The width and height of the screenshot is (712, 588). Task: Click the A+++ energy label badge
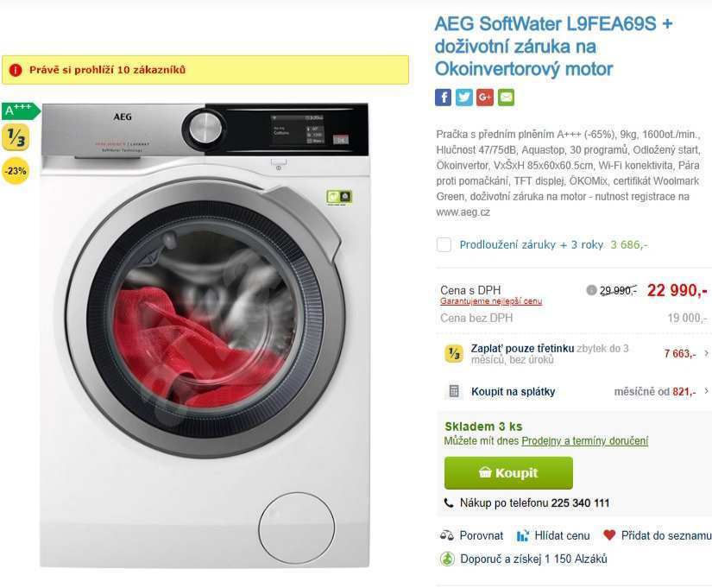(21, 111)
